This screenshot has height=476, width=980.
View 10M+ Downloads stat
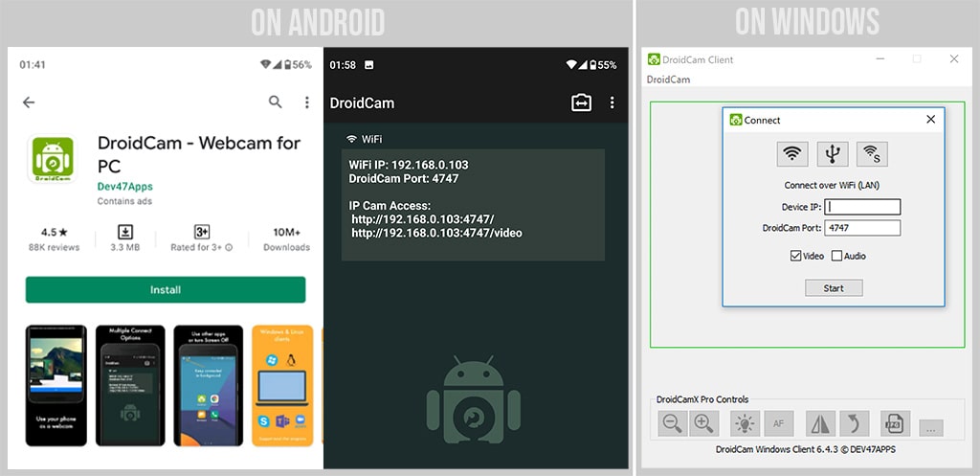tap(286, 238)
